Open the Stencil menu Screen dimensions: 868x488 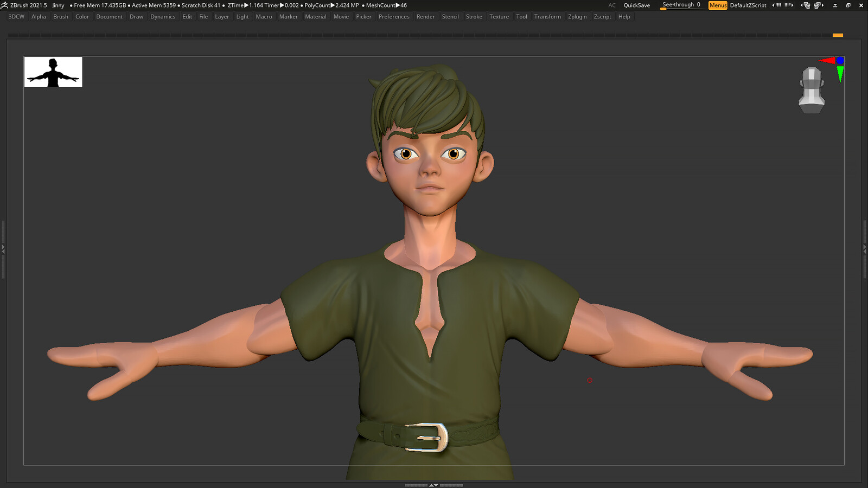tap(450, 17)
